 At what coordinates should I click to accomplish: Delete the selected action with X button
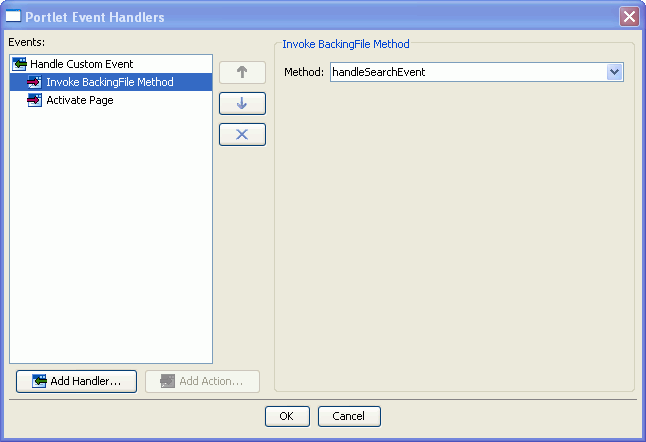coord(242,134)
